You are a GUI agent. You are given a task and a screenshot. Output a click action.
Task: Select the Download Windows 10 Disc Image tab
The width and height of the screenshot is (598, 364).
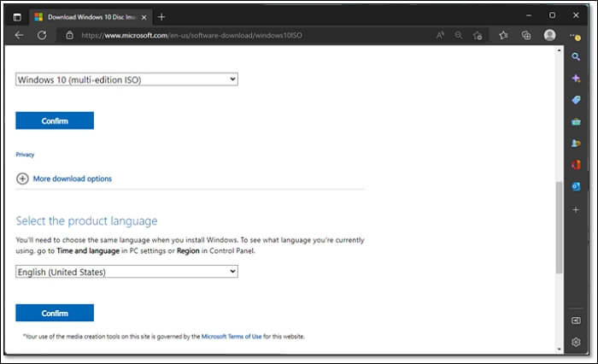pos(91,17)
